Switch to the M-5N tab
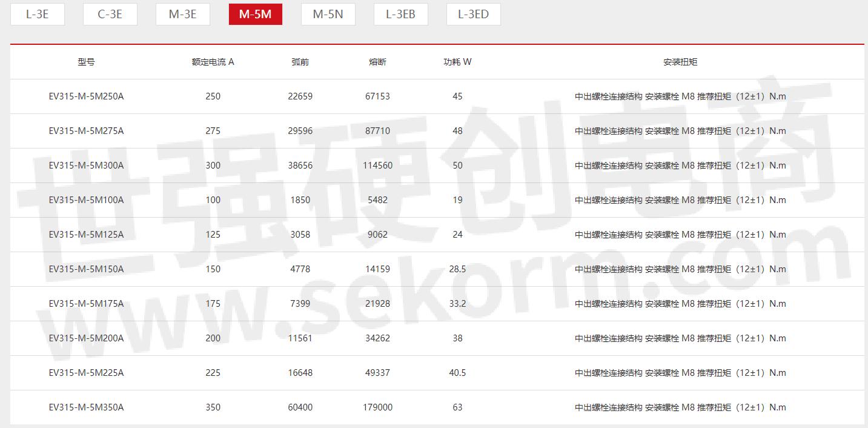The image size is (868, 428). point(328,14)
